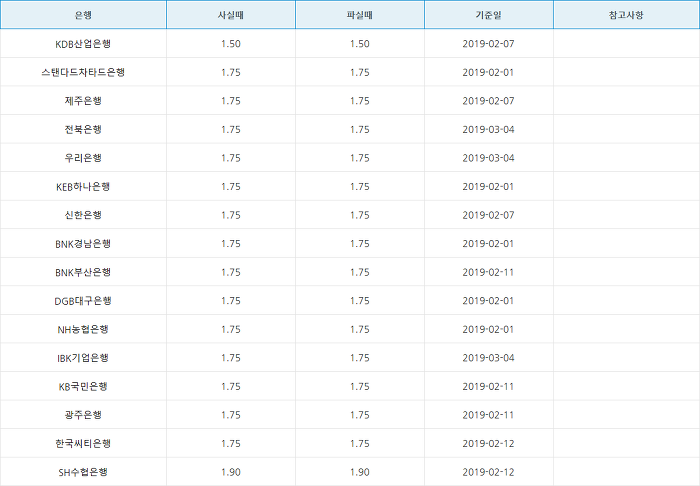Select the 한국씨티은행 bank name
Image resolution: width=700 pixels, height=486 pixels.
point(83,444)
